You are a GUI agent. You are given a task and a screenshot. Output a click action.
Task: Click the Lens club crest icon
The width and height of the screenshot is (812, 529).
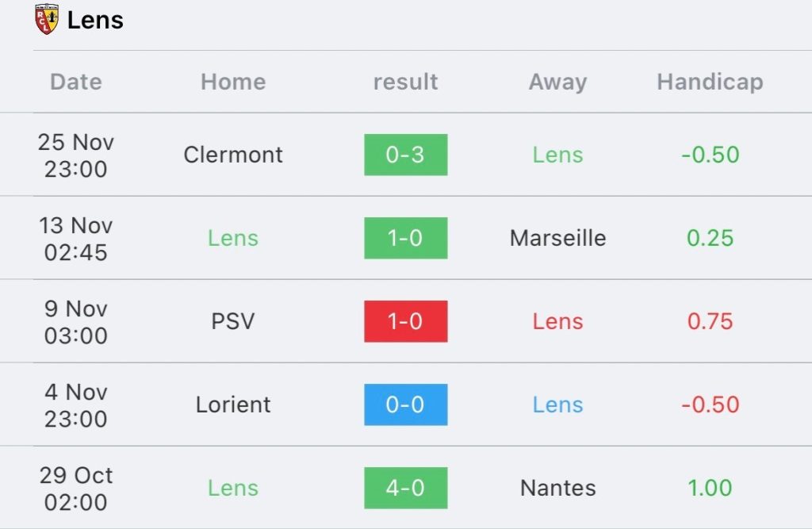click(x=47, y=20)
